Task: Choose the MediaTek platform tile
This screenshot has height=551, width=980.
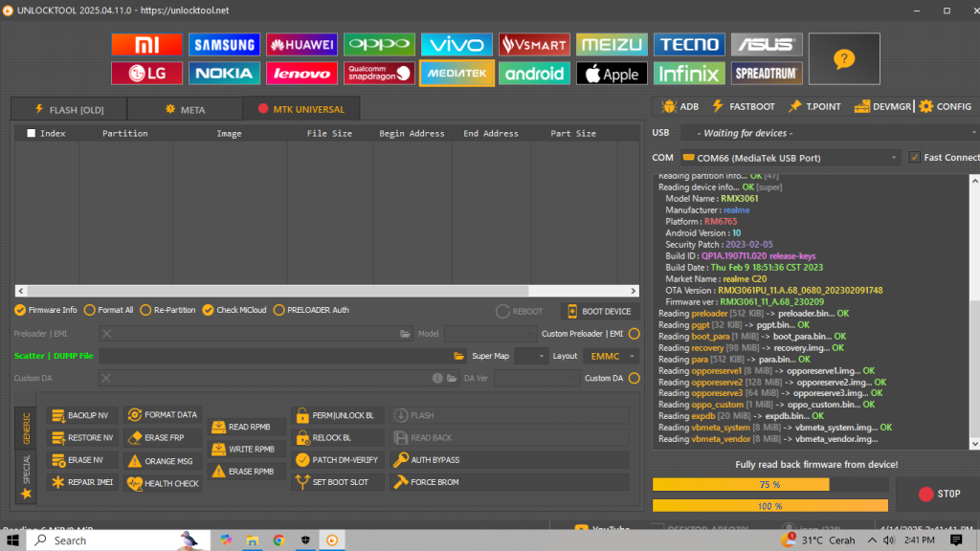Action: [x=457, y=73]
